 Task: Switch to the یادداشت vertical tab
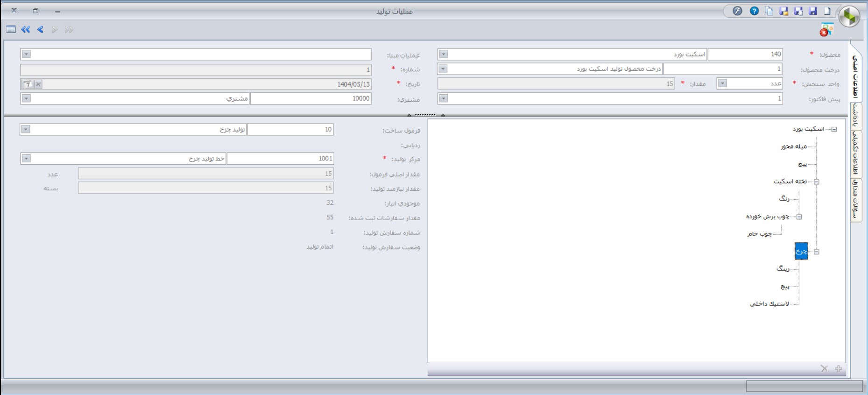click(x=856, y=115)
